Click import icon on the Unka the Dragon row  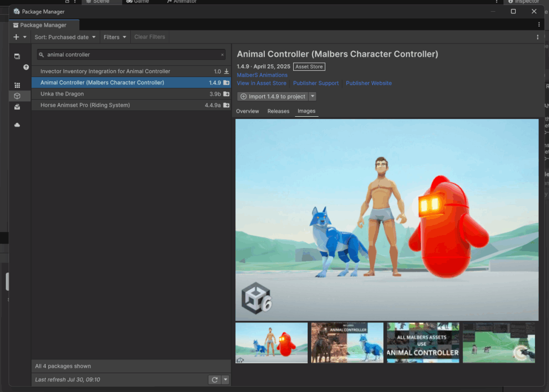tap(226, 94)
